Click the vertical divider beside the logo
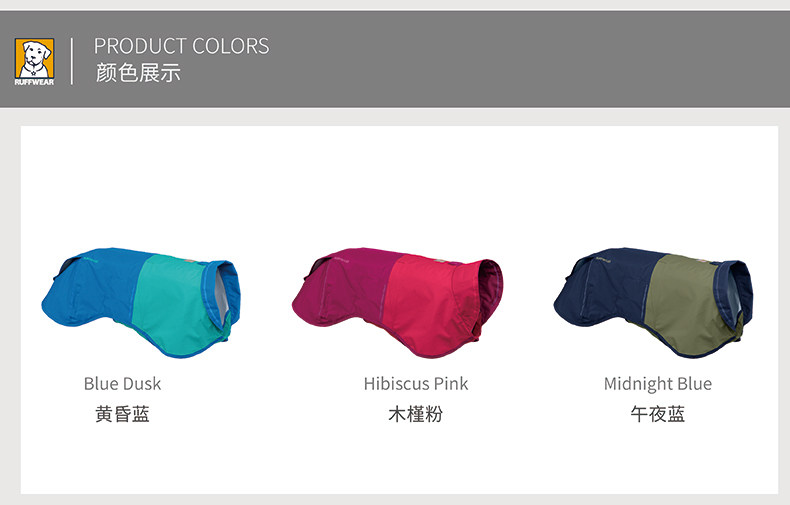 click(72, 61)
